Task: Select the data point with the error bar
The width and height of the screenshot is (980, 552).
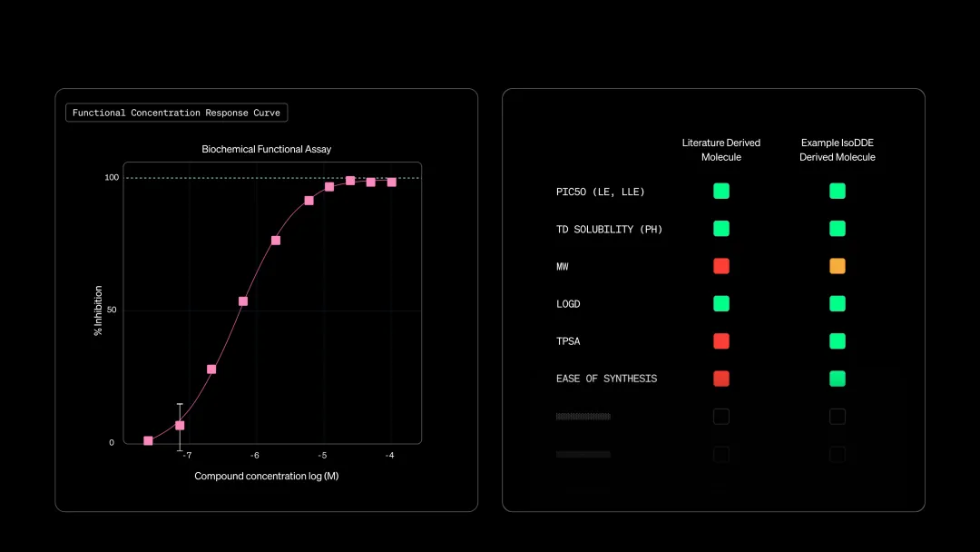Action: (x=180, y=426)
